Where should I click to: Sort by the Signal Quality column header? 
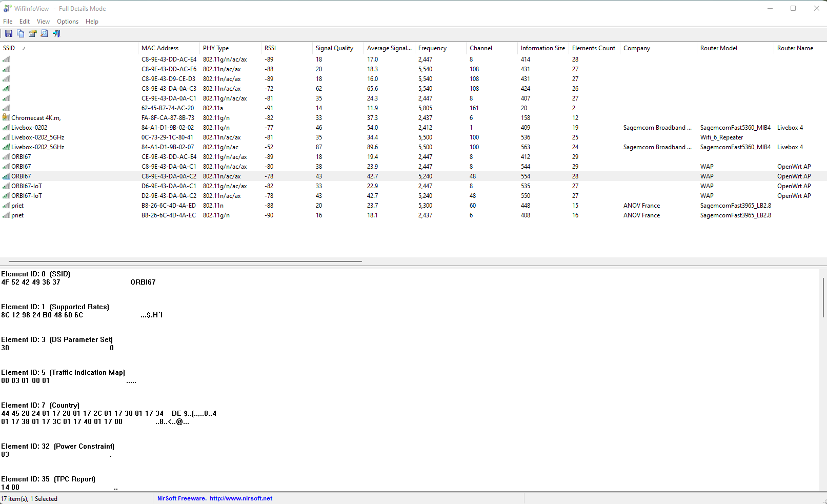pos(334,48)
